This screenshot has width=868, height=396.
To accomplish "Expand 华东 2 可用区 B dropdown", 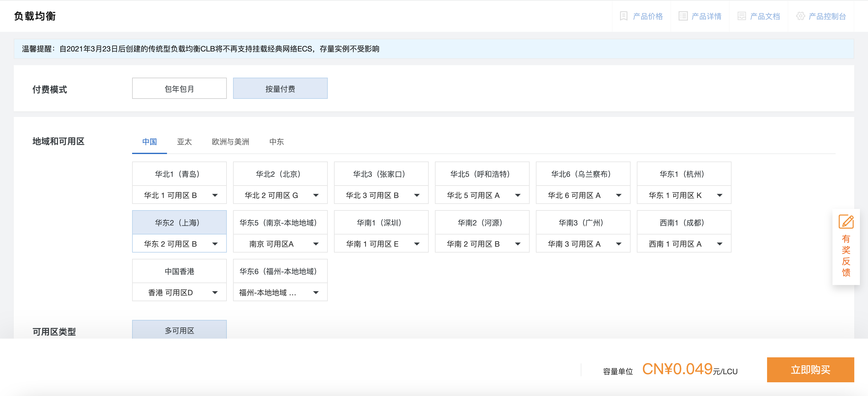I will point(179,244).
